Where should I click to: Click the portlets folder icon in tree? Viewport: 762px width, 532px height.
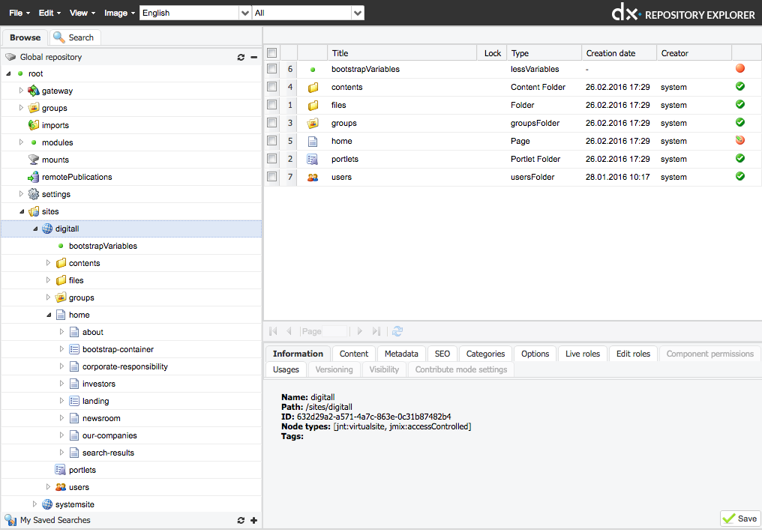(x=61, y=470)
